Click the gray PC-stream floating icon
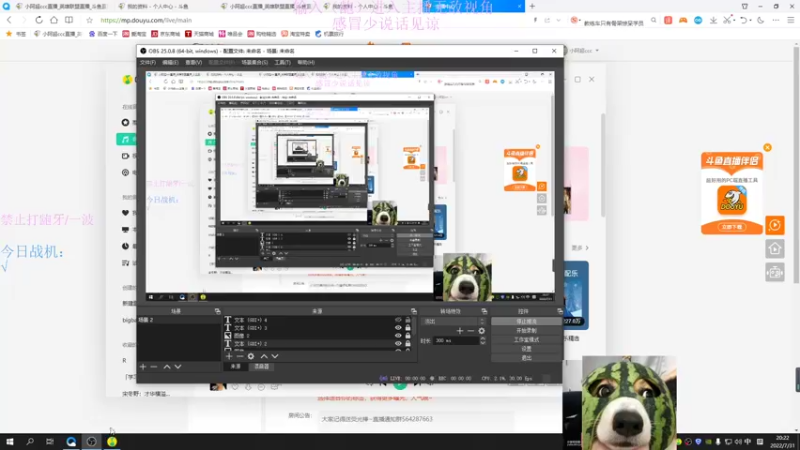 click(x=774, y=272)
